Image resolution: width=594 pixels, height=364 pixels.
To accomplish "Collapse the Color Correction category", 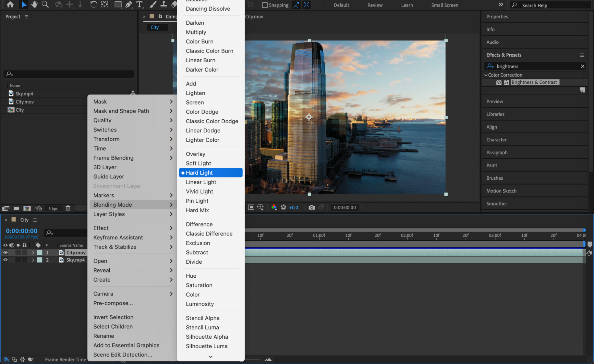I will pos(486,75).
